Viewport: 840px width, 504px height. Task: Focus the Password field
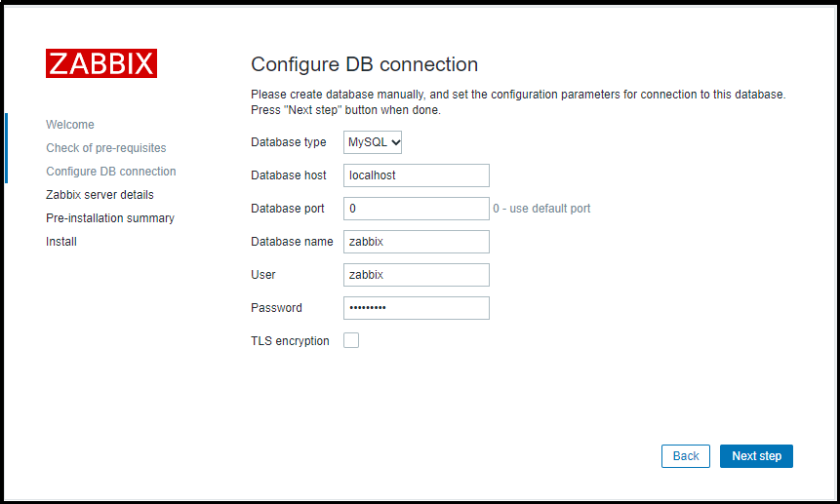pos(417,308)
